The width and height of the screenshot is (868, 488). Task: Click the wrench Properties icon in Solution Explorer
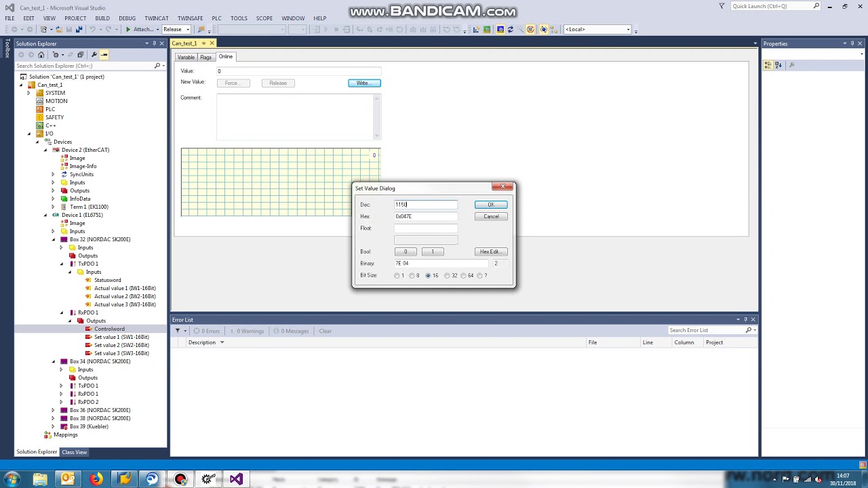click(94, 55)
